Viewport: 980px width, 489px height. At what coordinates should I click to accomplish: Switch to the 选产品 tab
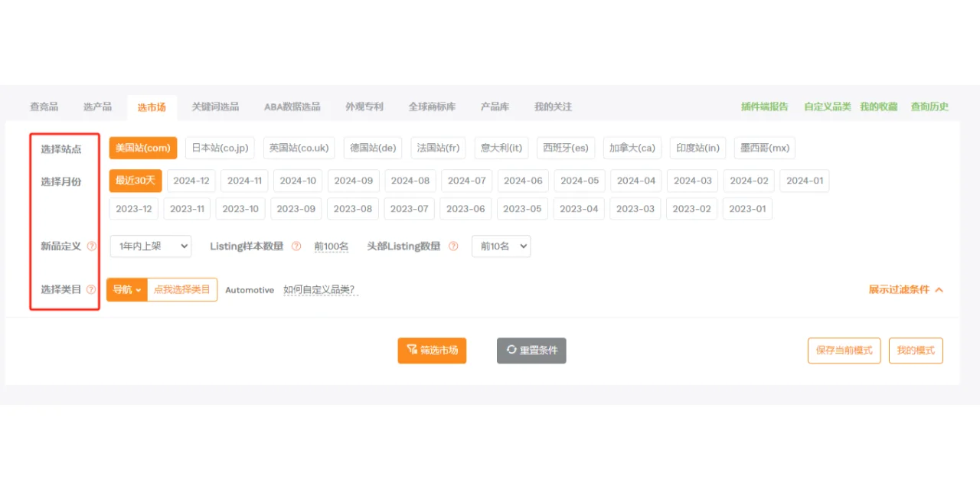pyautogui.click(x=97, y=106)
